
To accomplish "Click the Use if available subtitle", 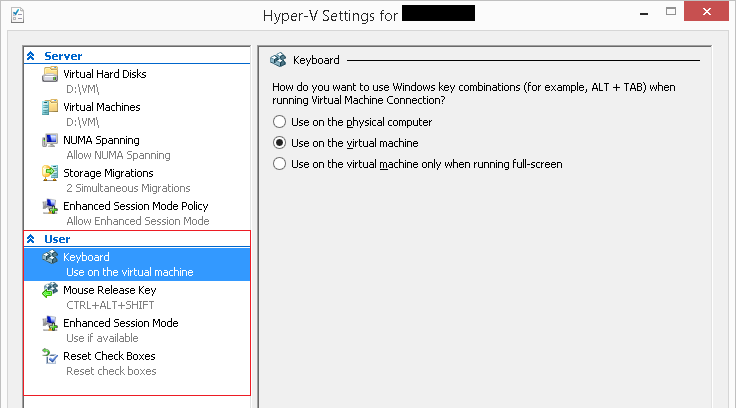I will [102, 338].
